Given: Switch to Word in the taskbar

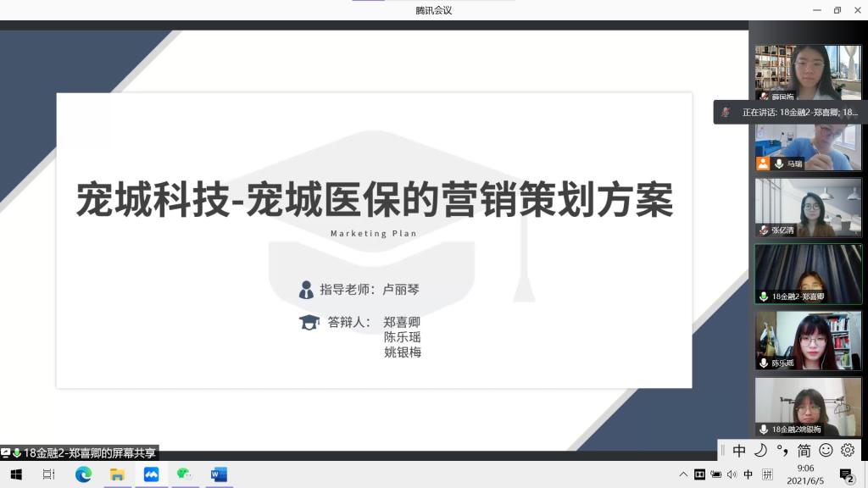Looking at the screenshot, I should [219, 474].
